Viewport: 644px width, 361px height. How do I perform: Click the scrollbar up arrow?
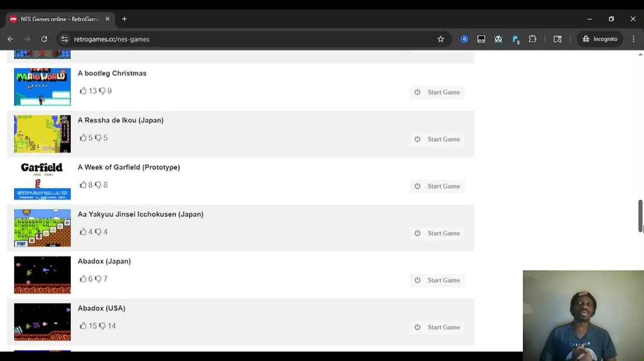click(x=640, y=54)
